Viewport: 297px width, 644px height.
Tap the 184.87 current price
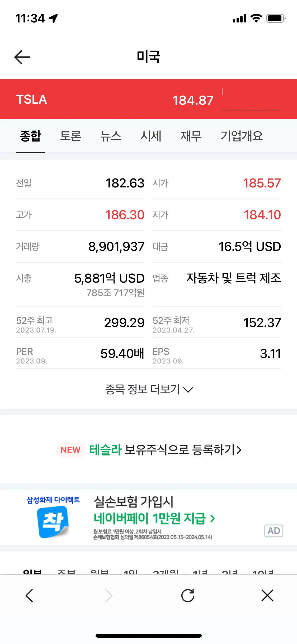[193, 100]
